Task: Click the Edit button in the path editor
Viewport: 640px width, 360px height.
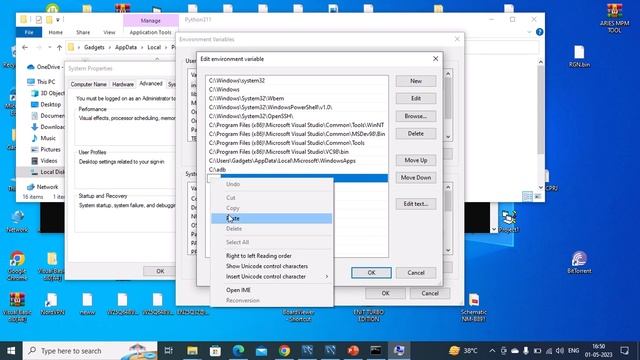Action: (416, 98)
